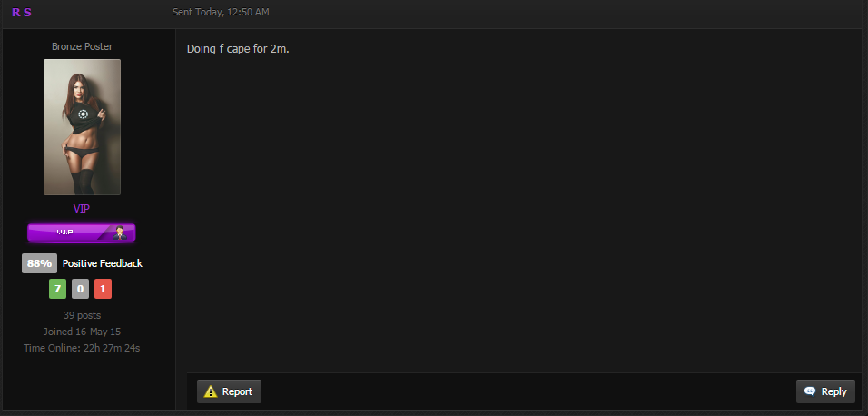Click the Bronze Poster rank title

pos(82,46)
